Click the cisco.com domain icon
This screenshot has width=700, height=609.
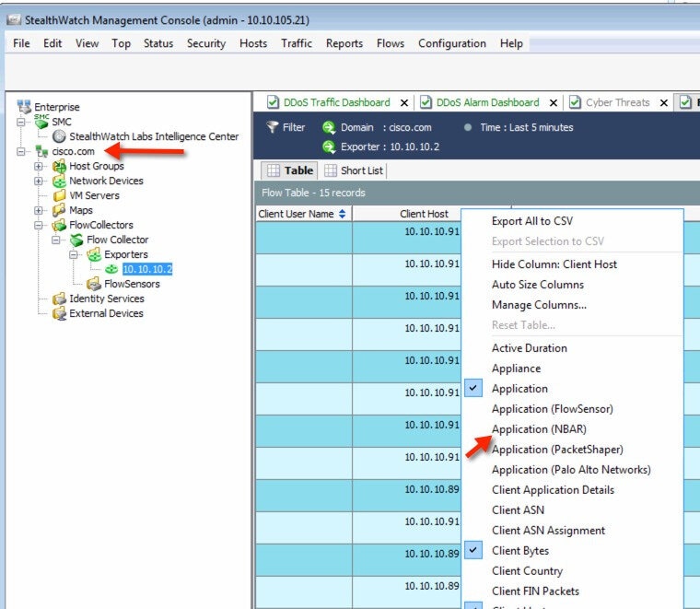tap(42, 151)
